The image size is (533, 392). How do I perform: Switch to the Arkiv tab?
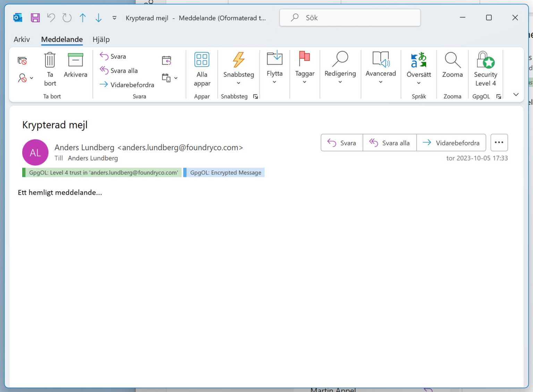pyautogui.click(x=22, y=39)
